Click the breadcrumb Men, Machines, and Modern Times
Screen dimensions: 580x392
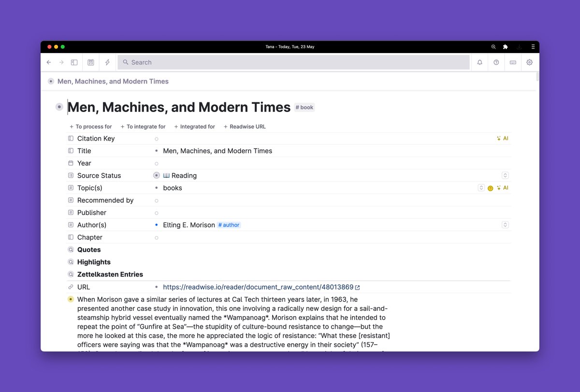point(113,82)
